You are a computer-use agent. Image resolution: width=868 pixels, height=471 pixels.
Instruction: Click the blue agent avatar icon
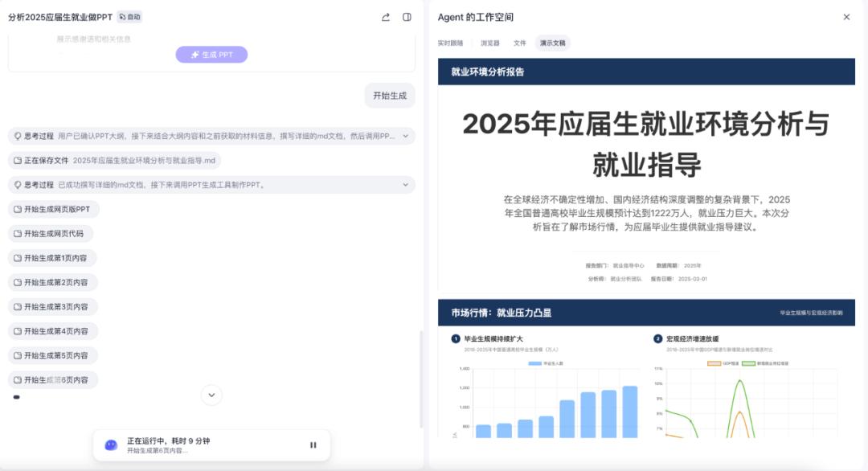coord(111,445)
